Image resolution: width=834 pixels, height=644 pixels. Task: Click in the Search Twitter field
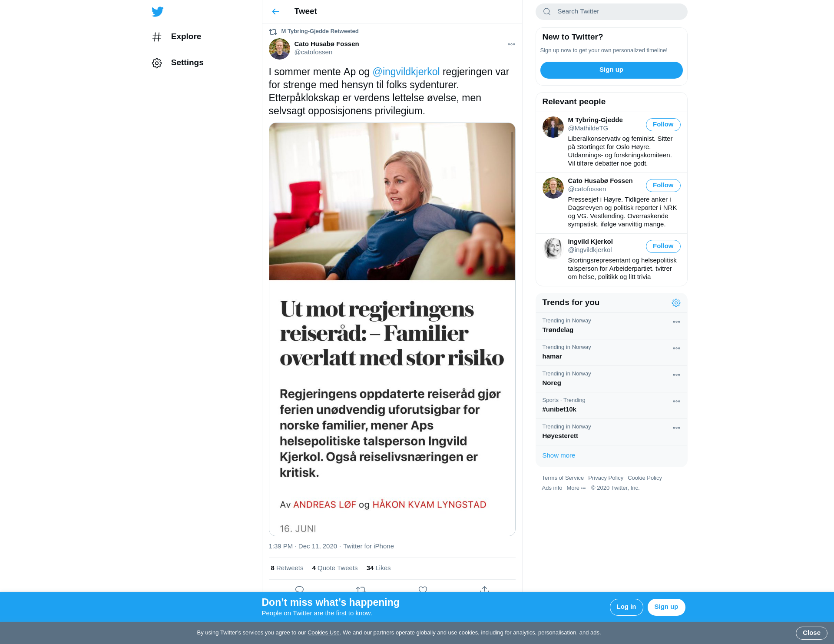click(611, 12)
